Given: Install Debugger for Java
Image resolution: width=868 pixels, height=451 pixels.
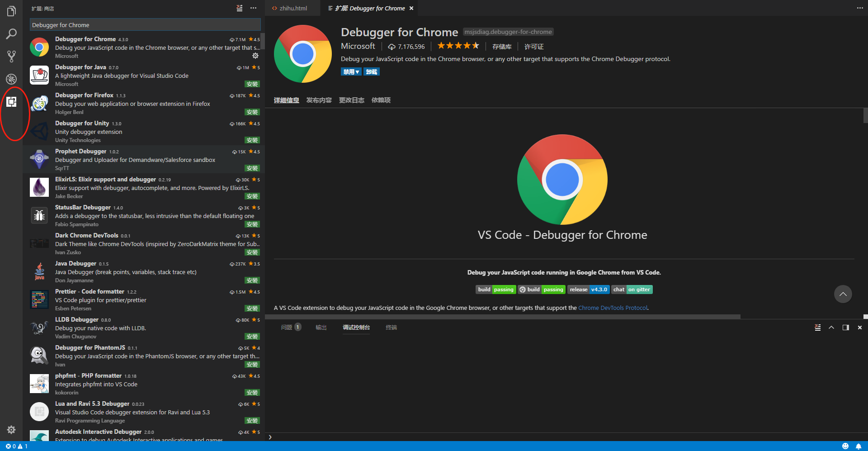Looking at the screenshot, I should tap(252, 84).
